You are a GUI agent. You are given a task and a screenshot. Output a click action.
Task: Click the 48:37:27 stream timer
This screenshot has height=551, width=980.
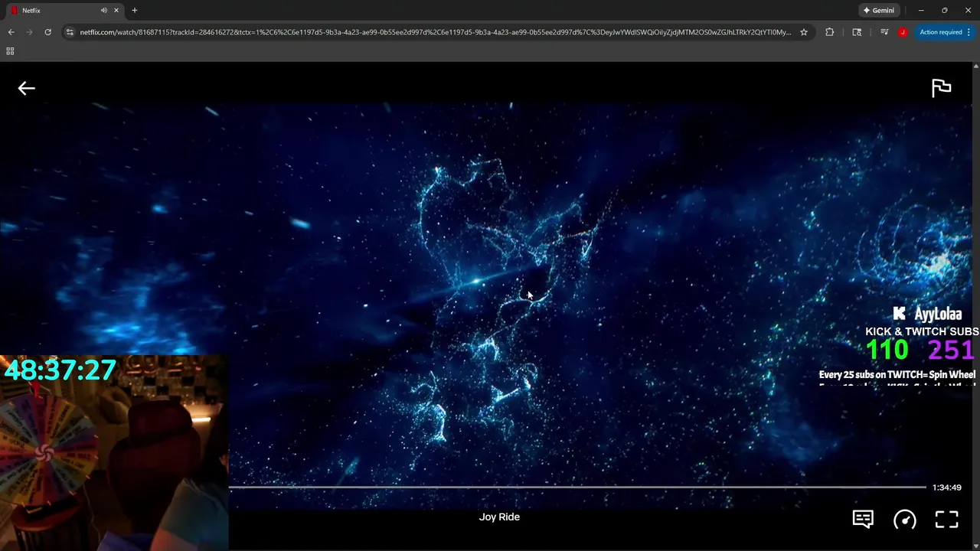(x=60, y=370)
